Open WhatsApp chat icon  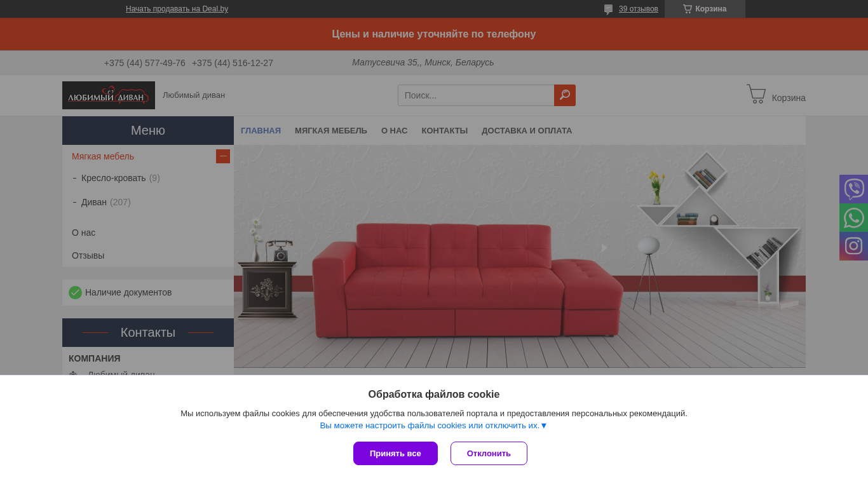(x=853, y=217)
